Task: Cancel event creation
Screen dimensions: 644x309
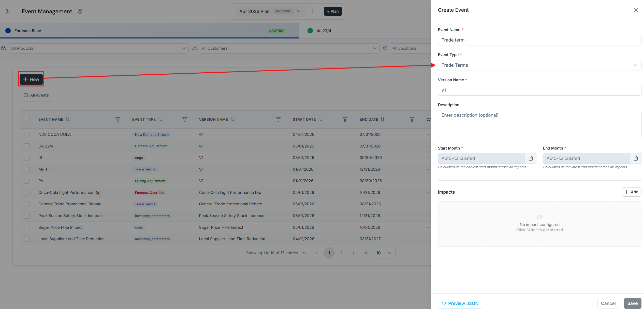Action: 608,303
